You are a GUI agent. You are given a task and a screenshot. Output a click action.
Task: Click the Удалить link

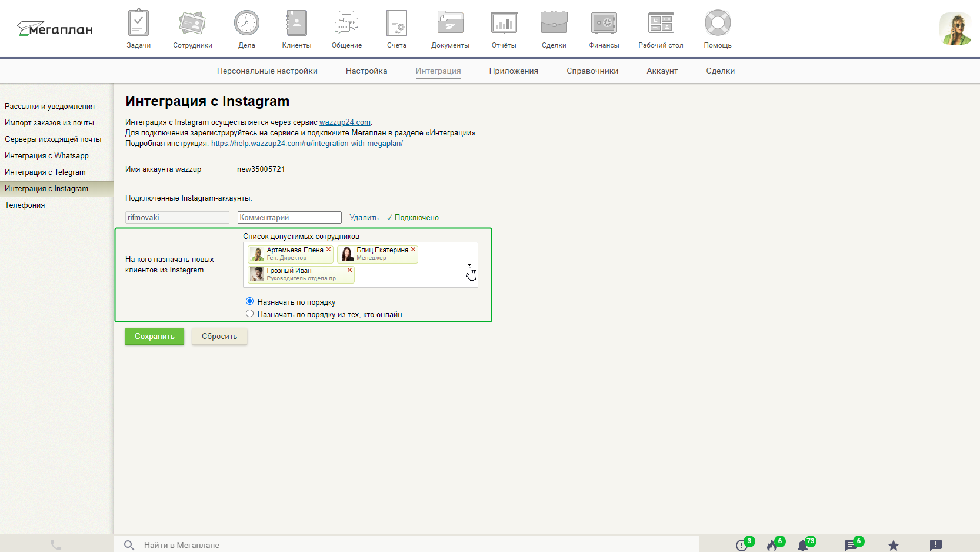(364, 218)
